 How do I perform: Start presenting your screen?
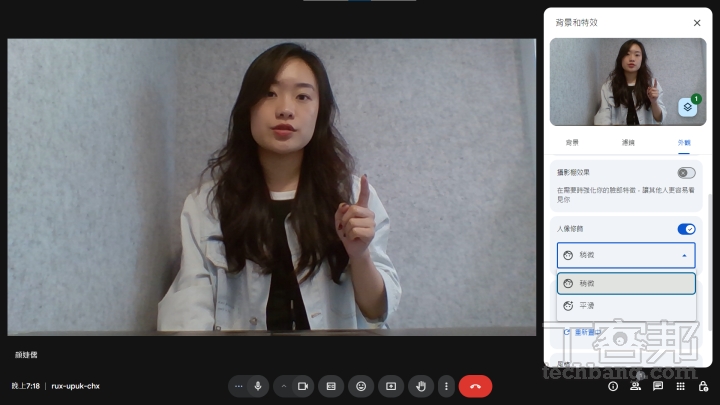391,386
